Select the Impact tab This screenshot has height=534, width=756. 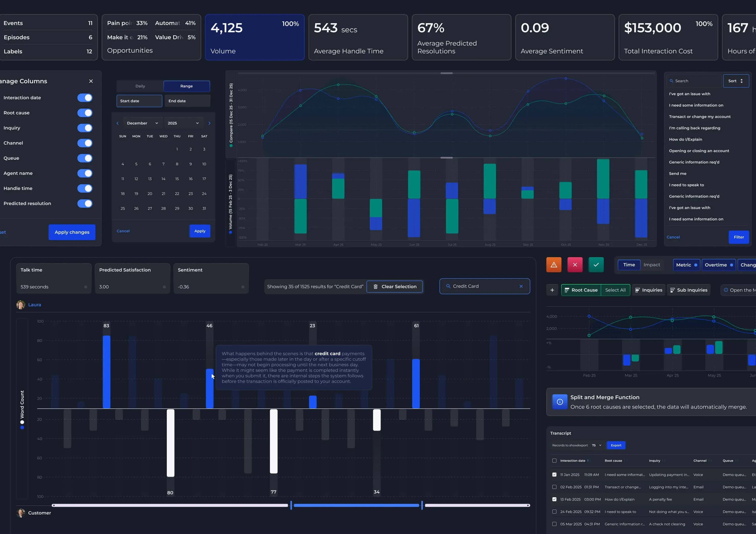(652, 265)
